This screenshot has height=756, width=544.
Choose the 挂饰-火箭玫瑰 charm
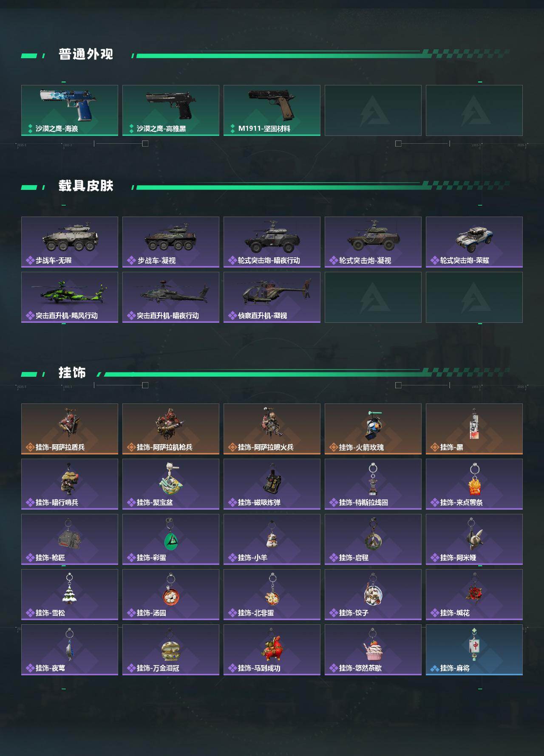click(373, 429)
